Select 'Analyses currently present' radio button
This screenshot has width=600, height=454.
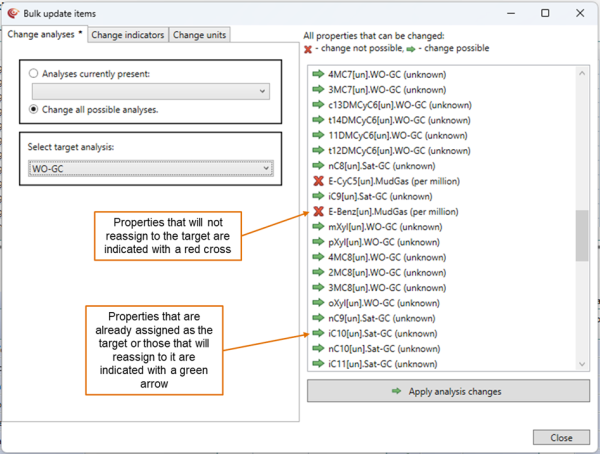(x=36, y=73)
